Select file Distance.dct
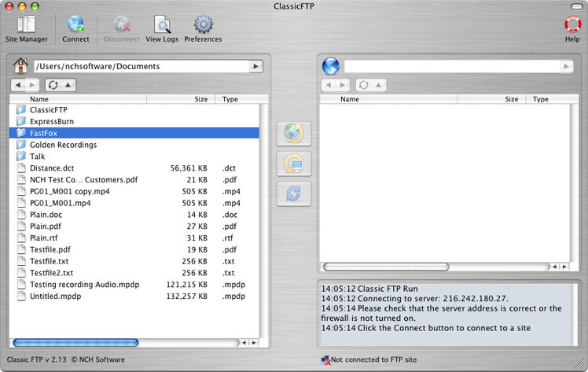This screenshot has height=372, width=588. click(52, 168)
